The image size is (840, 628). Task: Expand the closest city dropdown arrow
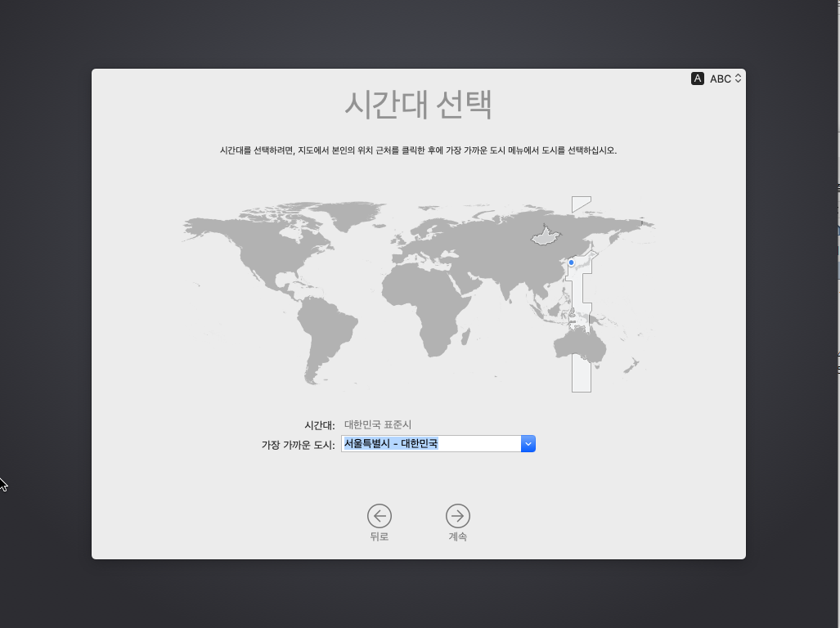coord(528,444)
